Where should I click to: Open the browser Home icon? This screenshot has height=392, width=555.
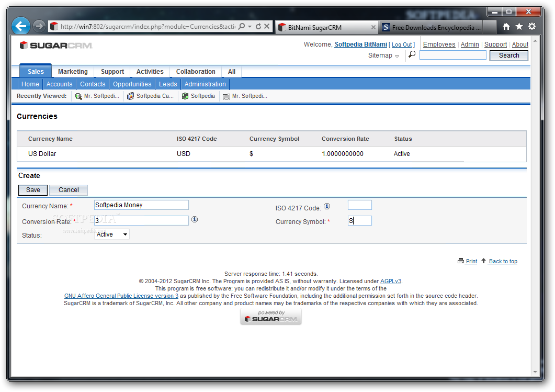tap(506, 27)
